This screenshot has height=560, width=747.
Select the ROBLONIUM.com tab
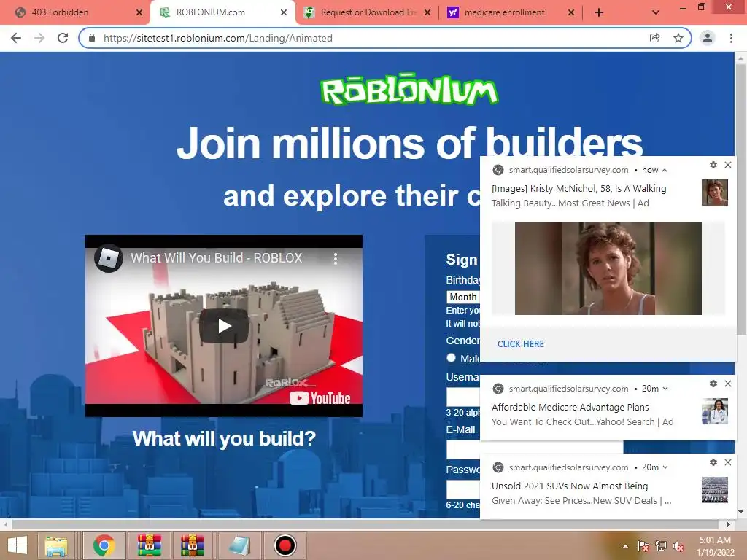coord(223,12)
